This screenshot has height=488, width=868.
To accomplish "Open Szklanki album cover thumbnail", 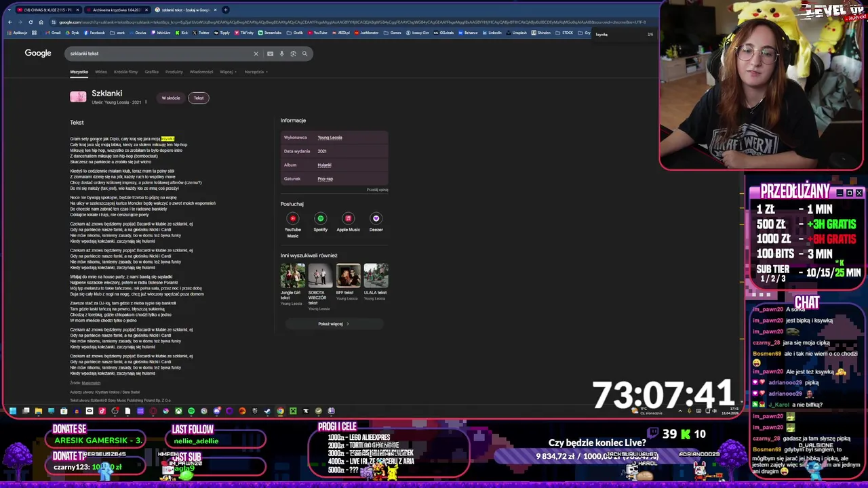I will tap(78, 97).
